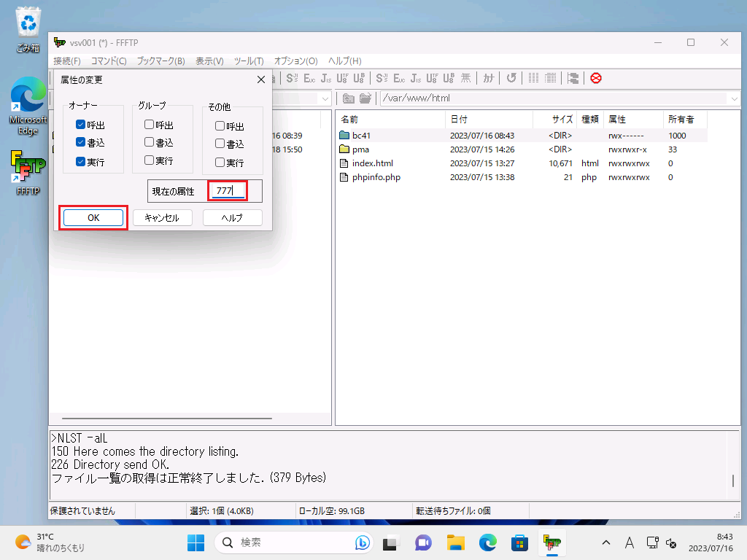Screen dimensions: 747x560
Task: Click the キャンセル button
Action: coord(162,217)
